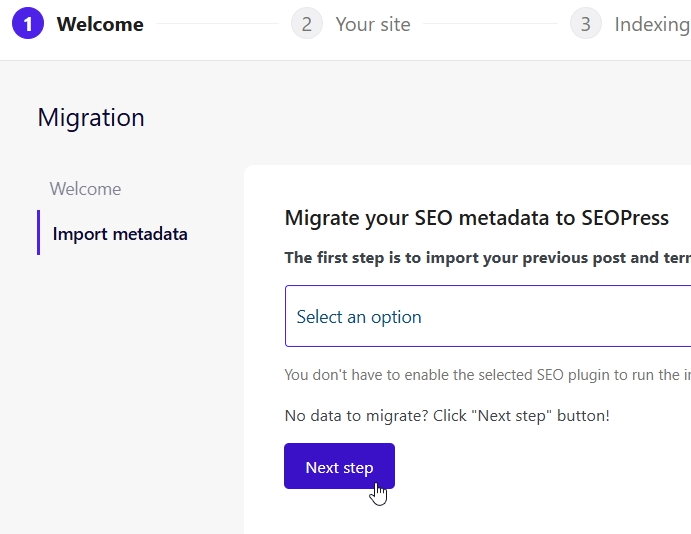Click the step 1 number circle

pyautogui.click(x=28, y=24)
